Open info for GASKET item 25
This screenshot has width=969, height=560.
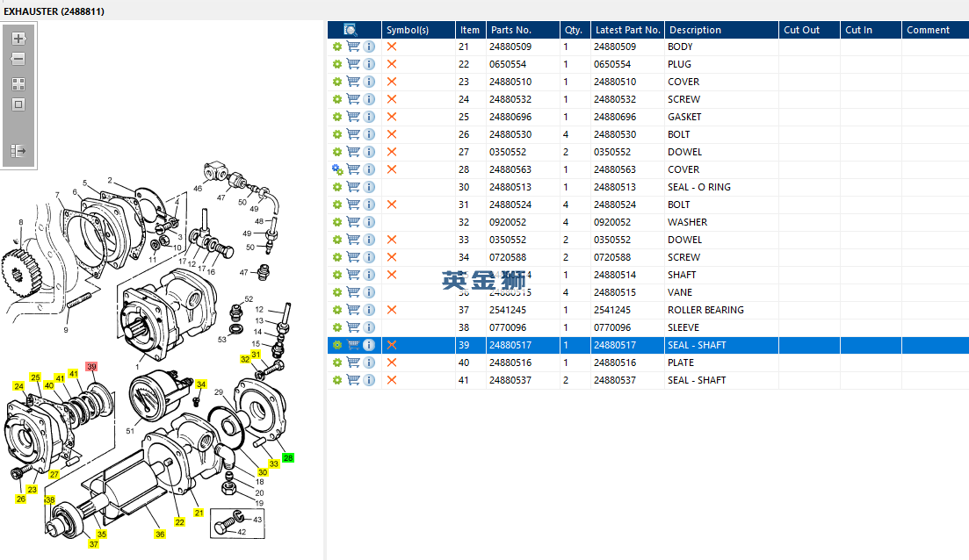pos(369,117)
